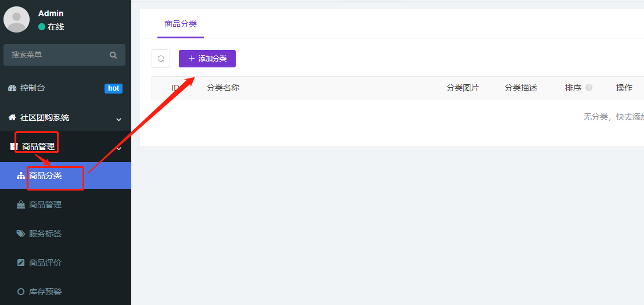Open the 控制台 dashboard menu item
Screen dimensions: 644x305
pyautogui.click(x=66, y=88)
